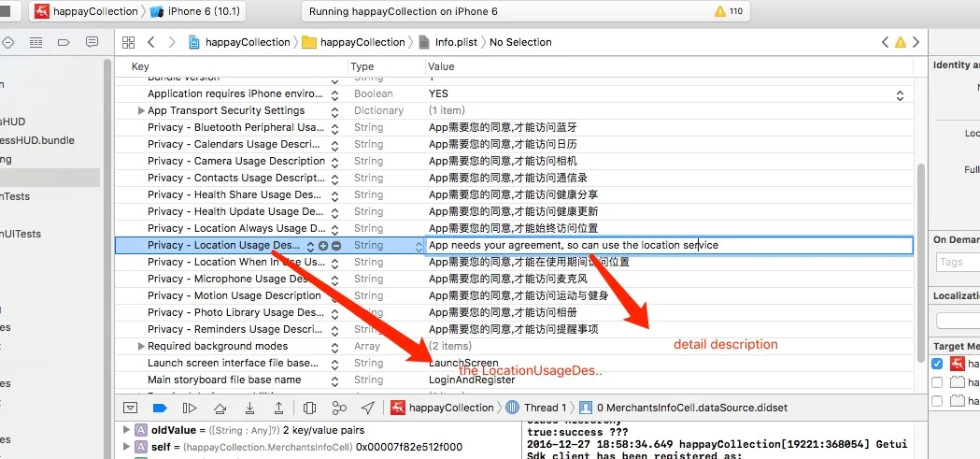980x459 pixels.
Task: Select Privacy - Bluetooth Peripheral Usage row
Action: pyautogui.click(x=514, y=127)
